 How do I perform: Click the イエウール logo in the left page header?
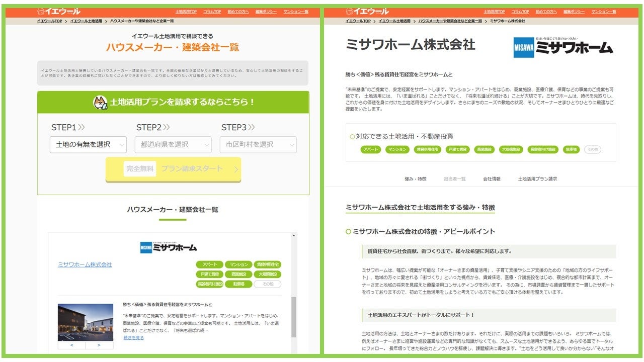59,11
